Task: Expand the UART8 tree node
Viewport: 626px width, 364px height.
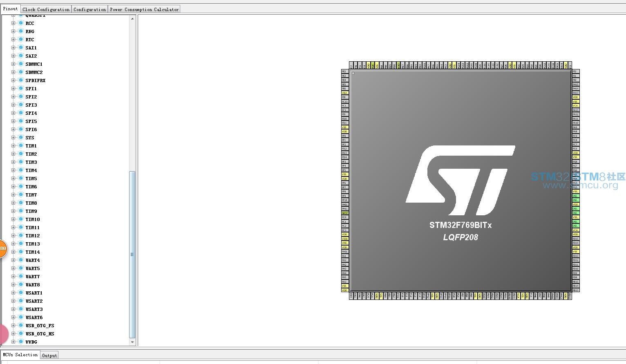Action: (13, 285)
